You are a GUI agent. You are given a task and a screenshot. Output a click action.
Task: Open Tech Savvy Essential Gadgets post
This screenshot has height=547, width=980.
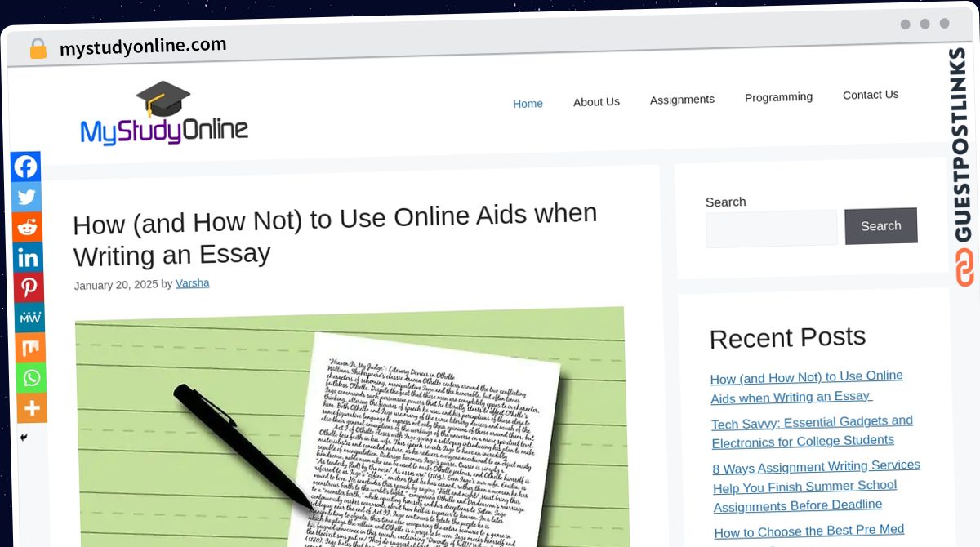point(813,431)
